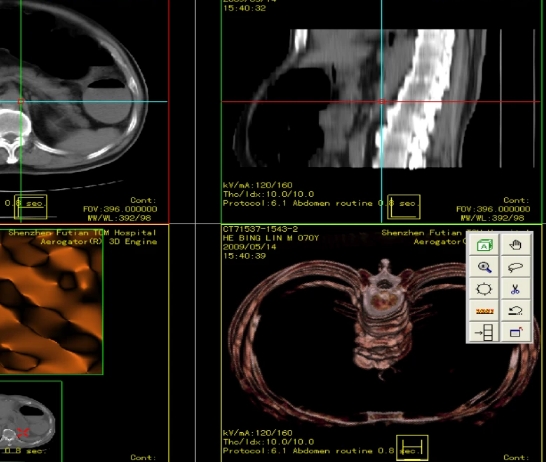Viewport: 546px width, 462px height.
Task: Click Shenzhen Futian TCM Hospital in endoscopy view
Action: click(x=83, y=233)
